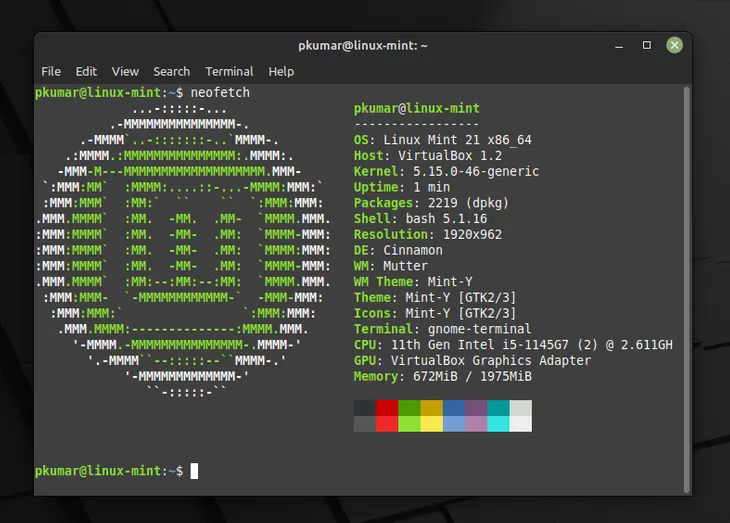The width and height of the screenshot is (730, 523).
Task: Click the cursor at the bottom shell prompt
Action: click(194, 471)
